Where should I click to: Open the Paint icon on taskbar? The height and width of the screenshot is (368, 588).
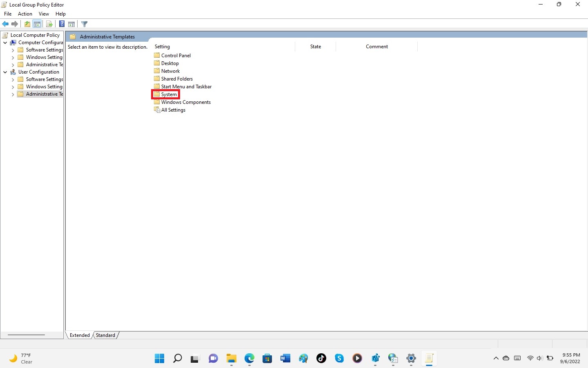[x=303, y=359]
